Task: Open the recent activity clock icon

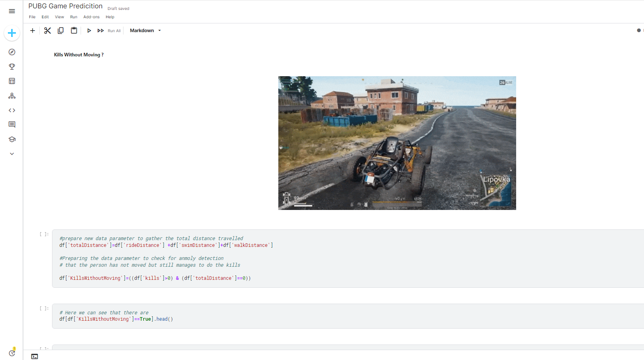Action: [x=12, y=352]
